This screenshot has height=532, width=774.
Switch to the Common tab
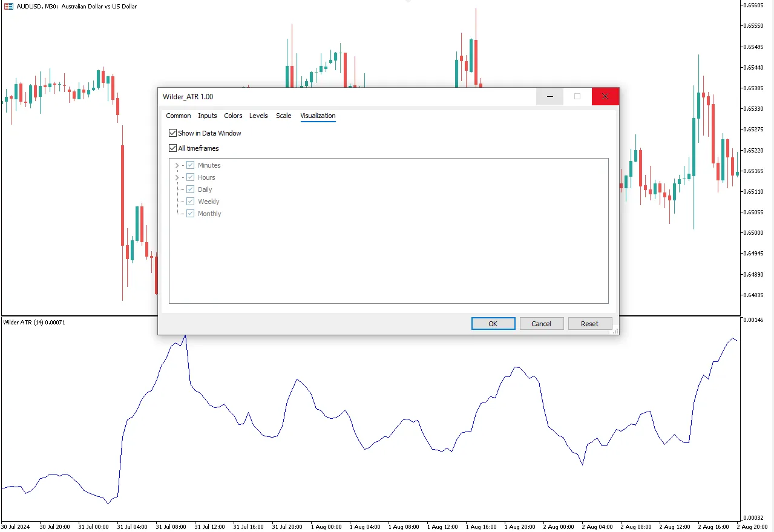click(179, 116)
